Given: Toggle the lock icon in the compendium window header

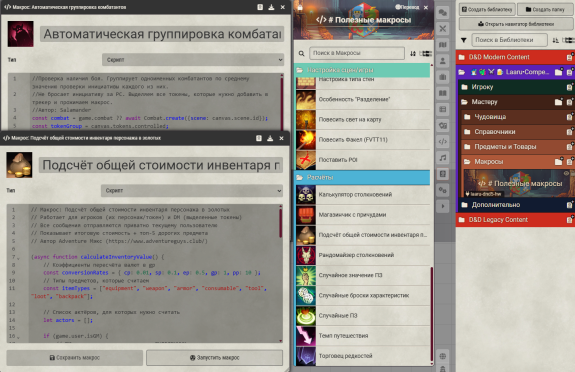Looking at the screenshot, I should coord(300,7).
